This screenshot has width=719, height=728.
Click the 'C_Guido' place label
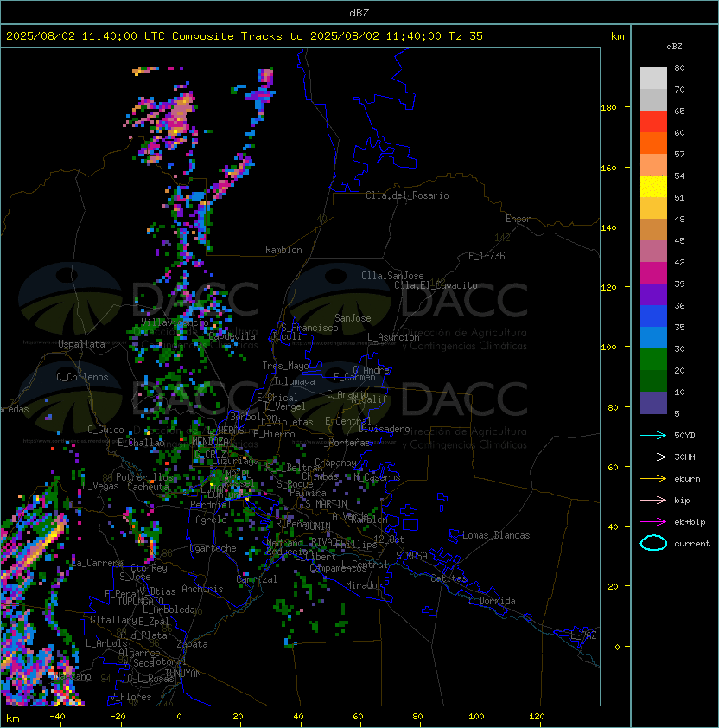pyautogui.click(x=105, y=430)
